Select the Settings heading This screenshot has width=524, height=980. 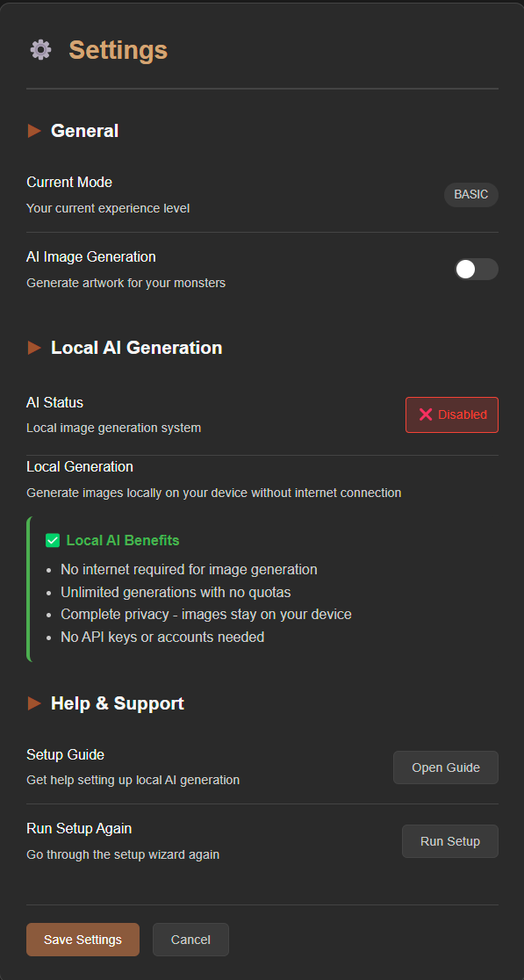118,50
